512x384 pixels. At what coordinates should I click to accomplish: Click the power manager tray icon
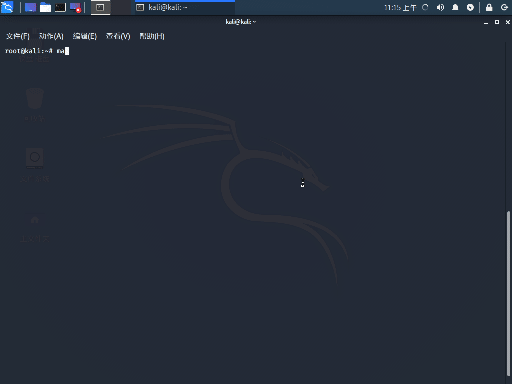pyautogui.click(x=470, y=7)
